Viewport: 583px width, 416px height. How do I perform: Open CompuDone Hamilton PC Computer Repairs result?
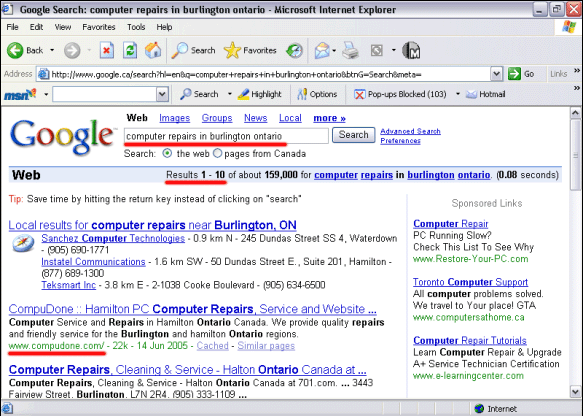tap(192, 309)
